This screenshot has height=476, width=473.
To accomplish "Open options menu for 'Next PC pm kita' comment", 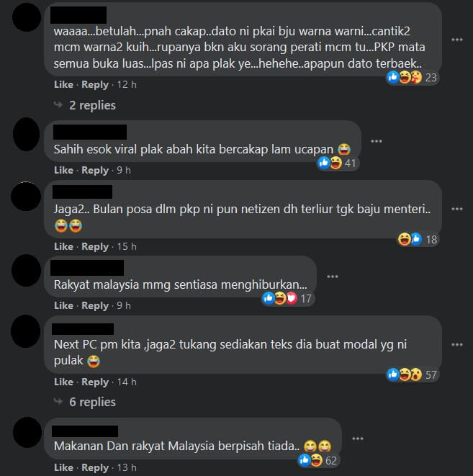I will (456, 344).
